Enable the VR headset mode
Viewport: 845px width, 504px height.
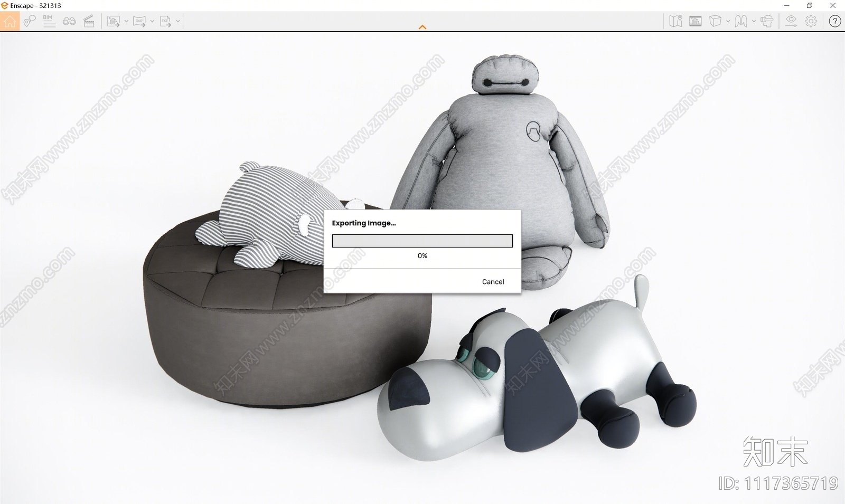pyautogui.click(x=767, y=21)
